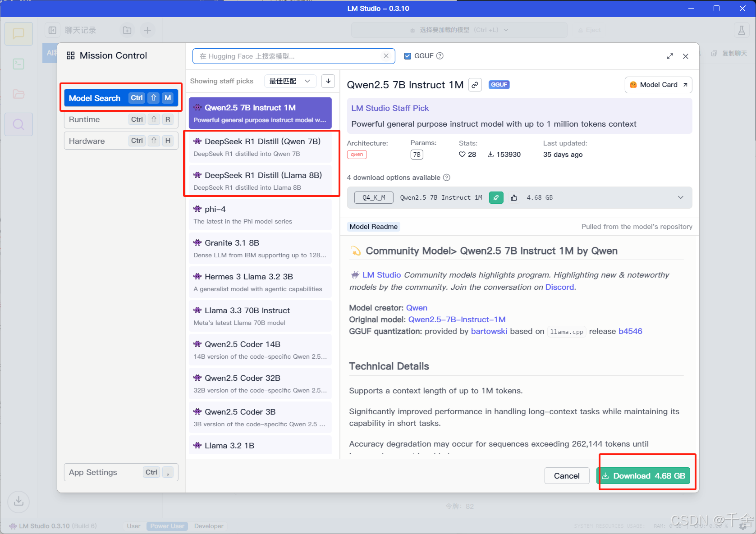Open App Settings

[121, 472]
